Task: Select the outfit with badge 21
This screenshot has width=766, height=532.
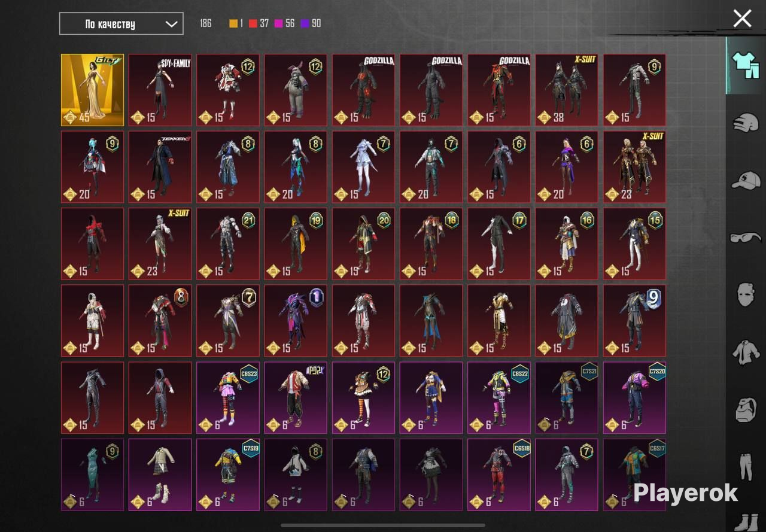Action: [228, 244]
